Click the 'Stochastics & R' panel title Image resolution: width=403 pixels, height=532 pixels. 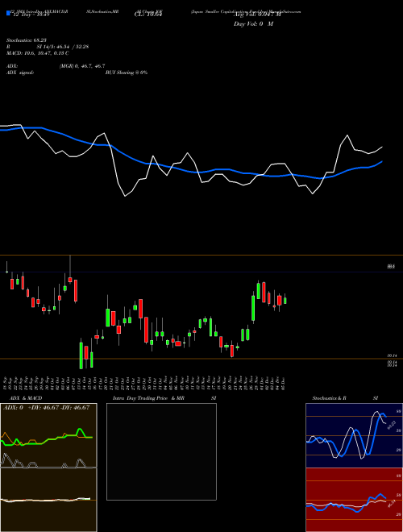329,398
